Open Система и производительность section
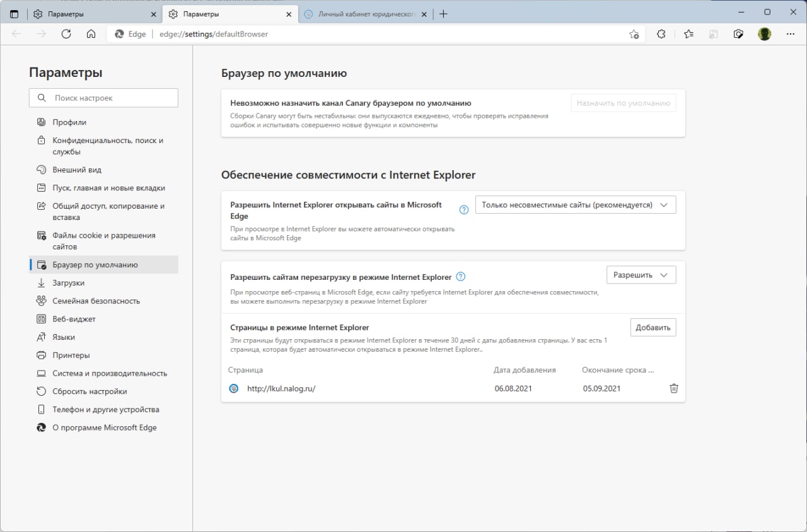Viewport: 807px width, 532px height. coord(104,373)
